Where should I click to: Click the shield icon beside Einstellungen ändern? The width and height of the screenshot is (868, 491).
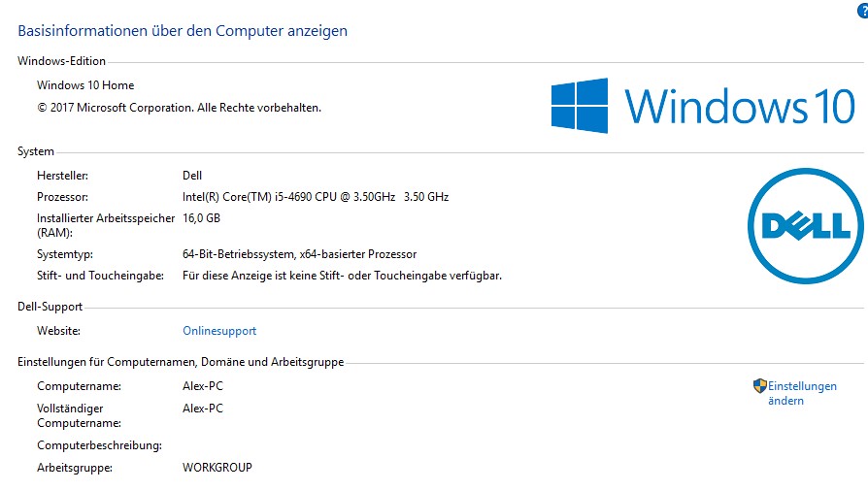[759, 386]
